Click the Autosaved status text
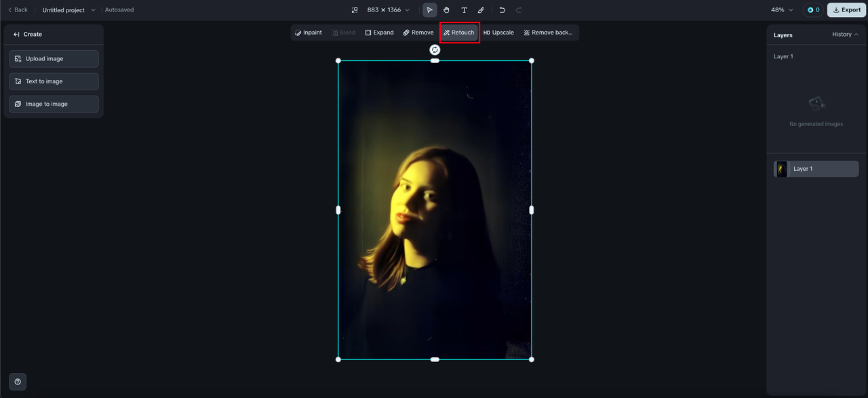 tap(119, 10)
